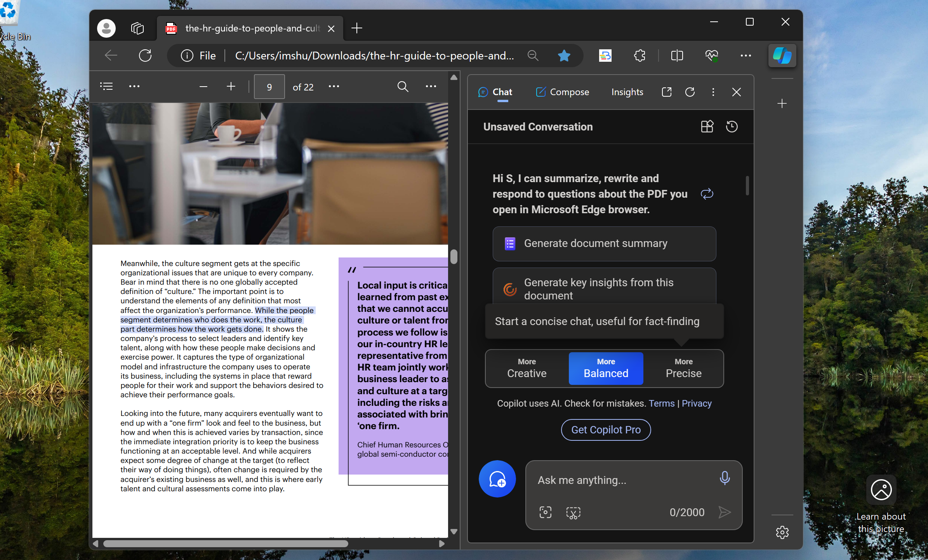928x560 pixels.
Task: Open the Extensions puzzle icon
Action: 640,56
